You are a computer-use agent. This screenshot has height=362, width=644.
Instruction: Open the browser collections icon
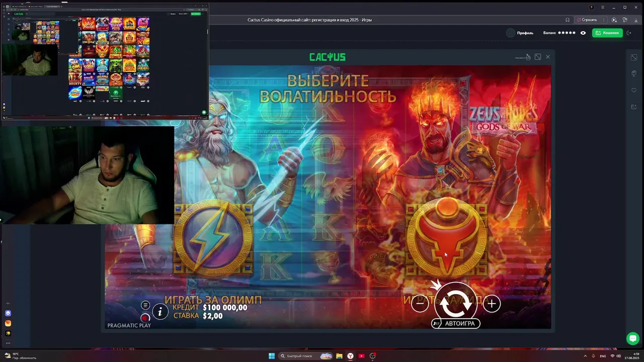625,20
